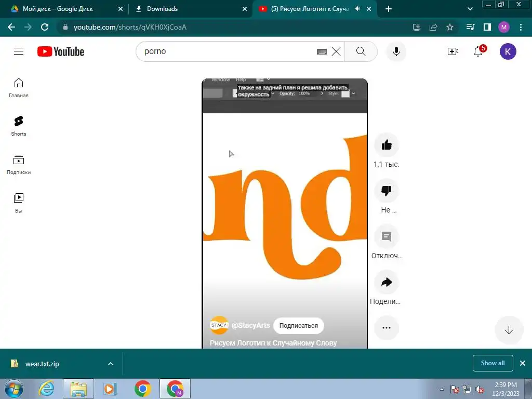Open the volume icon in system tray
The height and width of the screenshot is (399, 532).
pyautogui.click(x=480, y=389)
